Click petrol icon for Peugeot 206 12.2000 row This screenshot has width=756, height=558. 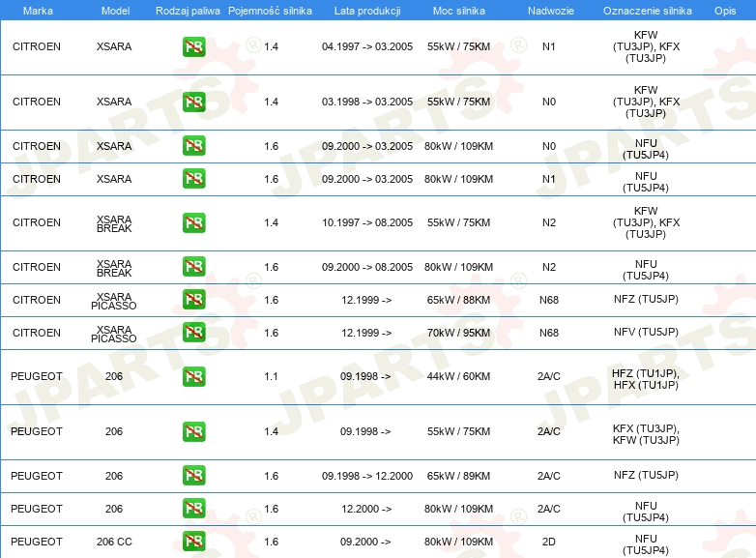click(x=193, y=509)
